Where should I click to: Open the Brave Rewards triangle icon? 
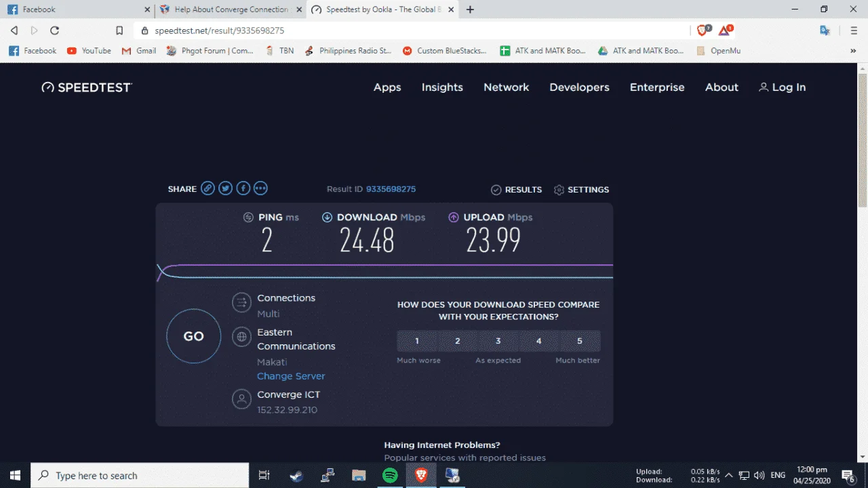click(726, 30)
